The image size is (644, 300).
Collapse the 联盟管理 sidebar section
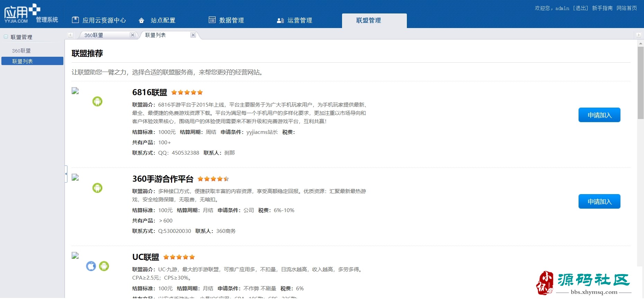tap(6, 37)
